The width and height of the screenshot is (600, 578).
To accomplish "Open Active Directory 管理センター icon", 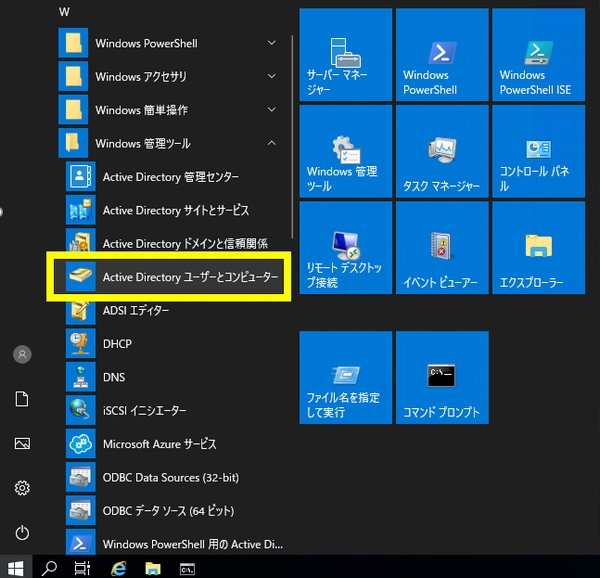I will pyautogui.click(x=80, y=176).
